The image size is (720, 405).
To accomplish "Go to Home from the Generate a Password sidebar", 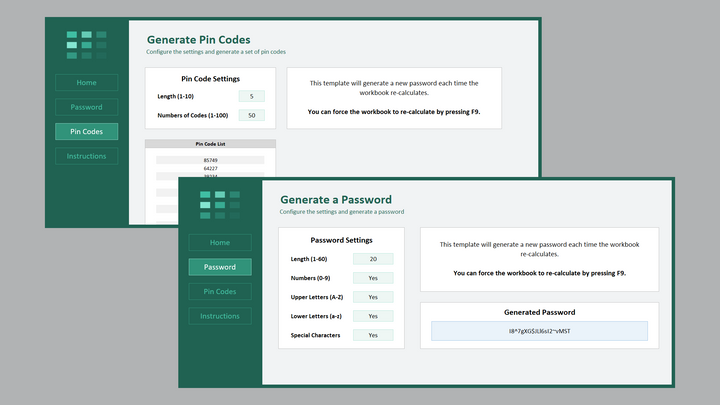I will tap(220, 242).
